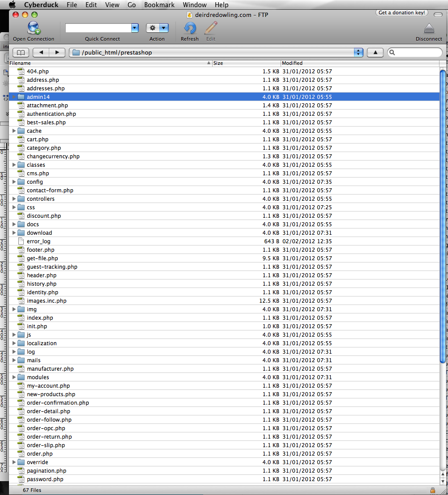Open the path dropdown for /public_html/prestashop
This screenshot has height=495, width=448.
358,52
